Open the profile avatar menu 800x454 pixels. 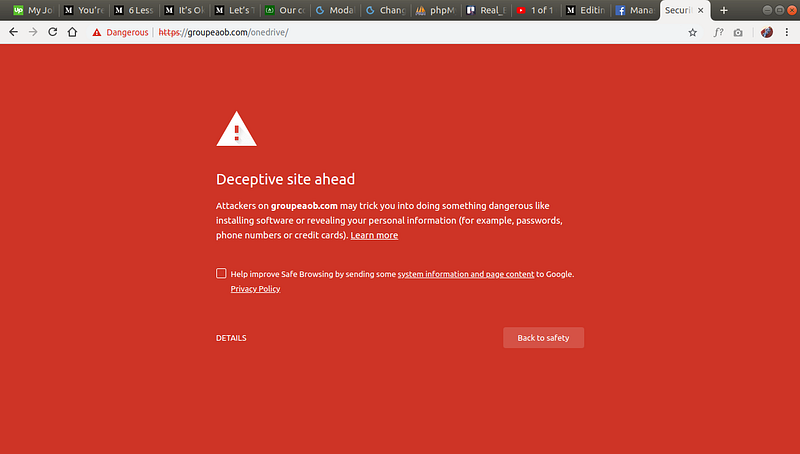click(x=767, y=33)
